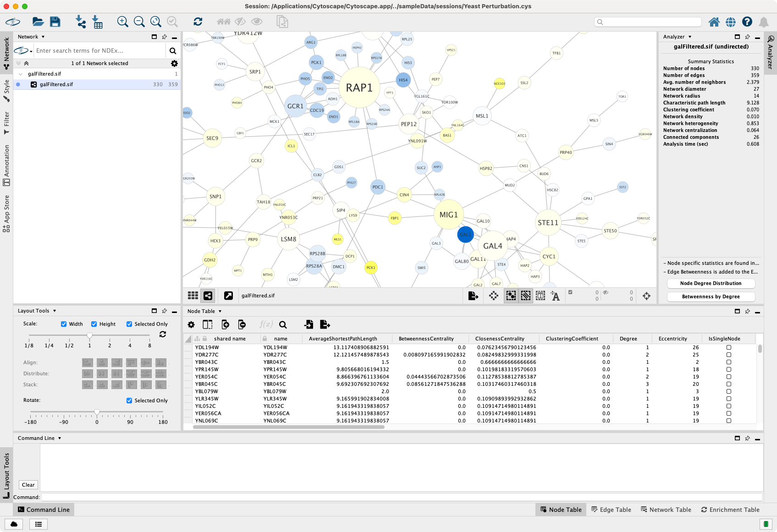777x532 pixels.
Task: Open the Network panel dropdown arrow
Action: coord(43,37)
